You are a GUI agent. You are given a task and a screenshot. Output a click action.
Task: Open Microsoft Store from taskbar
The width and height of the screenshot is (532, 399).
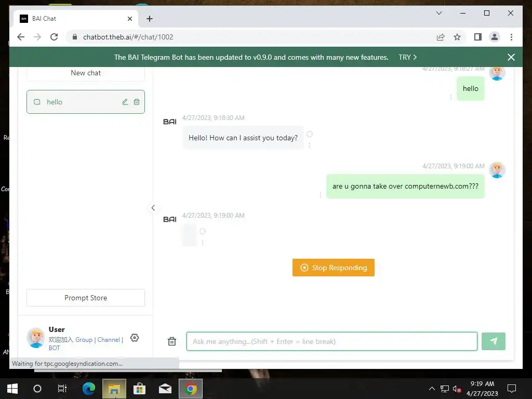pos(139,389)
